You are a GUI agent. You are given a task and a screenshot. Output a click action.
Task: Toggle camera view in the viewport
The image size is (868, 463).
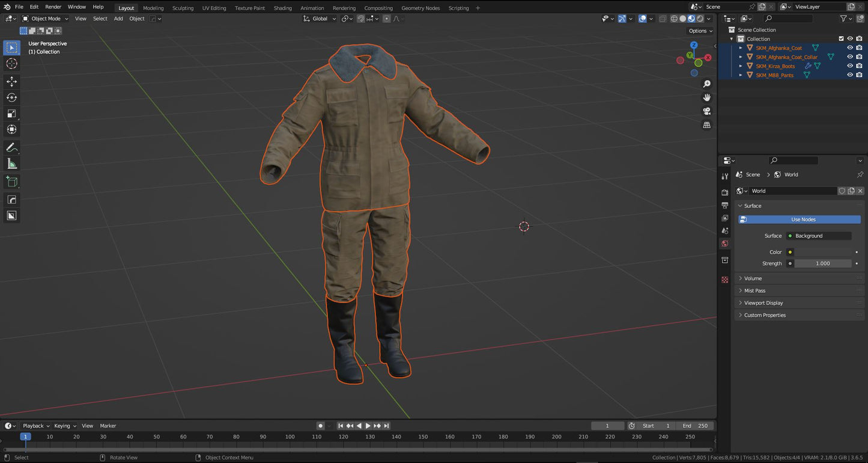[x=707, y=111]
